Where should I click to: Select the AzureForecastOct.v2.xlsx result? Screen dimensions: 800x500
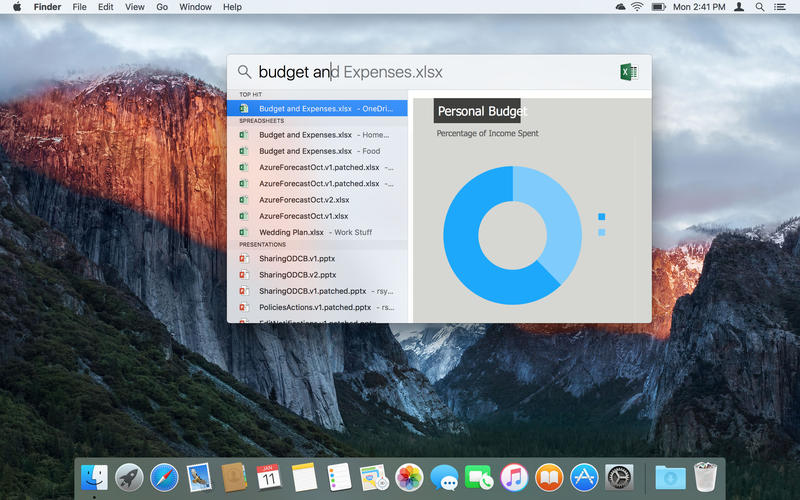(x=303, y=199)
